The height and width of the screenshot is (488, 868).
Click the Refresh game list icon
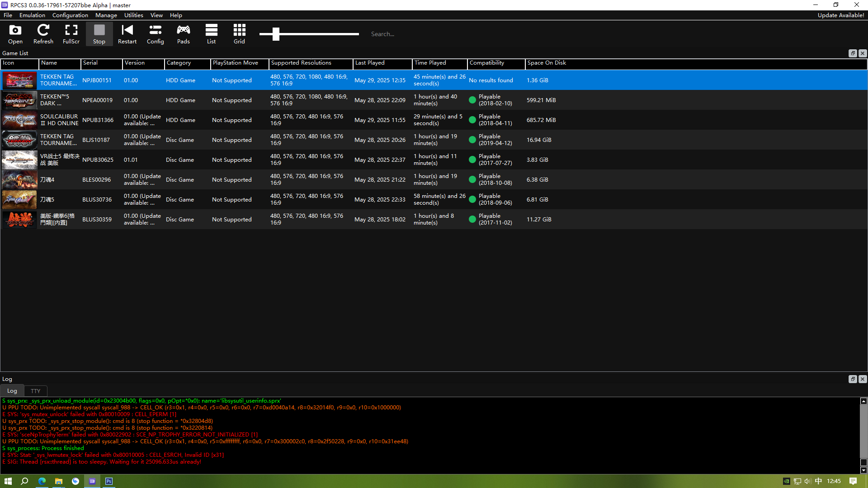tap(43, 34)
